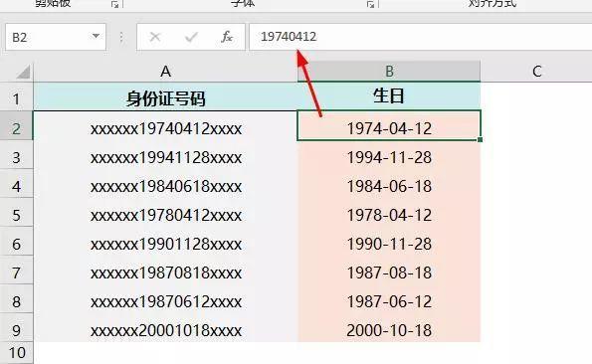Select row 9 header
The image size is (592, 364).
click(16, 328)
